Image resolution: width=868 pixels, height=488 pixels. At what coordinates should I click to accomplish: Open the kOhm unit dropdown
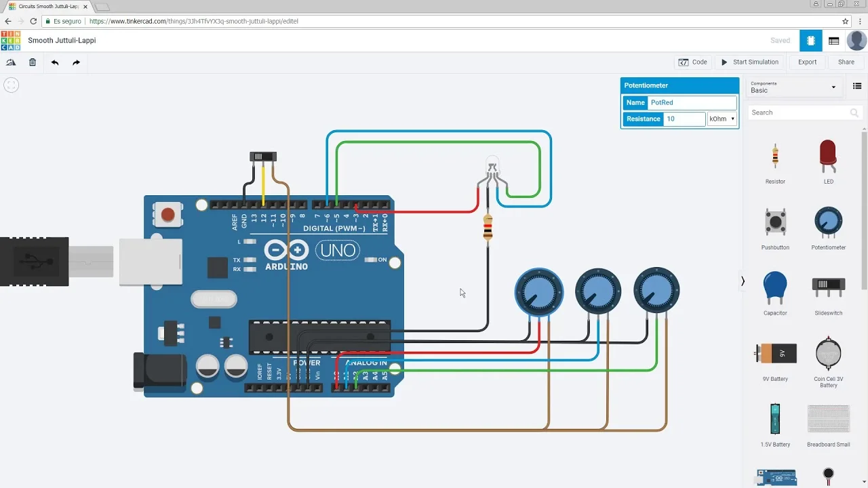pos(722,119)
